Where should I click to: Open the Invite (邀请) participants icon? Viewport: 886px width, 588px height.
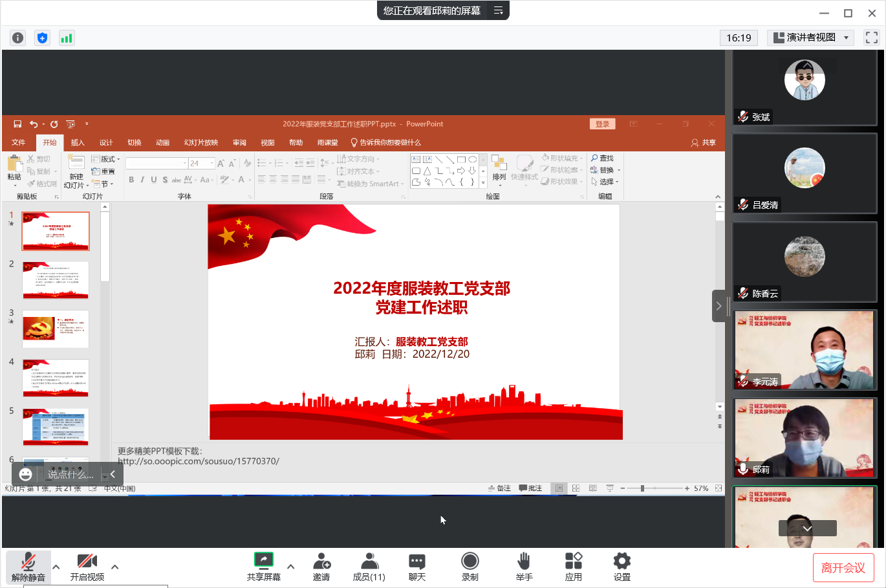[321, 561]
